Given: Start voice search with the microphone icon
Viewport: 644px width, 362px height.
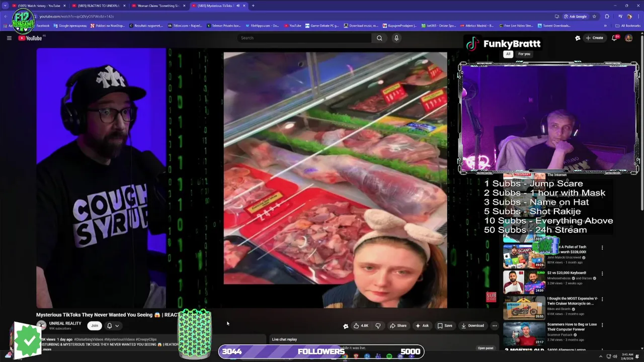Looking at the screenshot, I should tap(396, 38).
